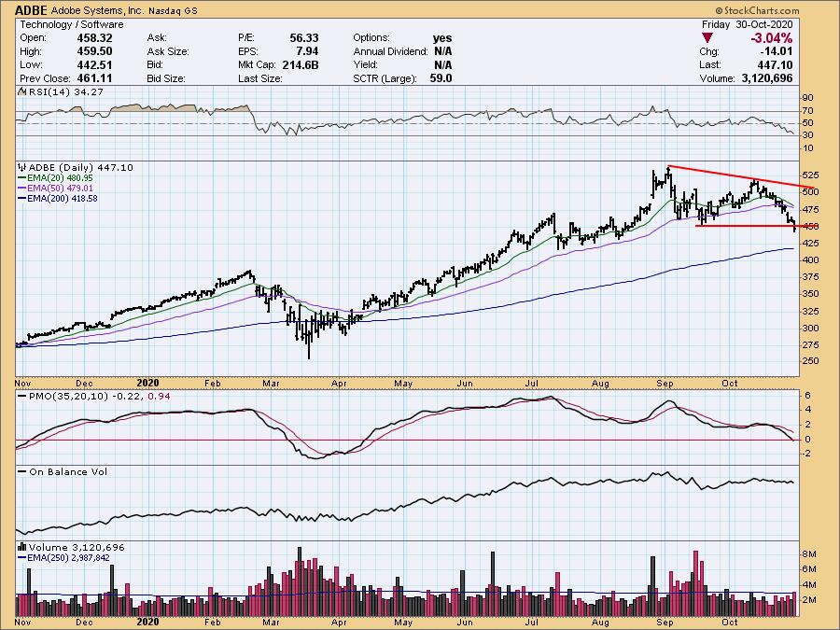Viewport: 840px width, 630px height.
Task: Click the green EMA(20) legend entry
Action: click(x=61, y=177)
